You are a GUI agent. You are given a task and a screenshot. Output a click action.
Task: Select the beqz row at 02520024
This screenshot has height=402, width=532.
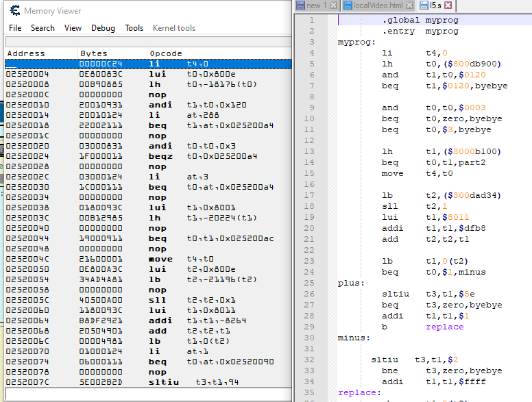coord(148,156)
